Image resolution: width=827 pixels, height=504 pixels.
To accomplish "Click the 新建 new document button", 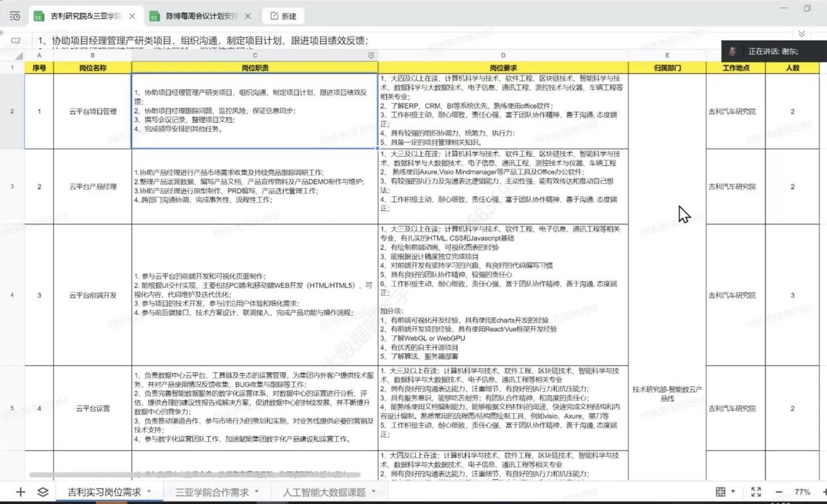I will coord(283,16).
